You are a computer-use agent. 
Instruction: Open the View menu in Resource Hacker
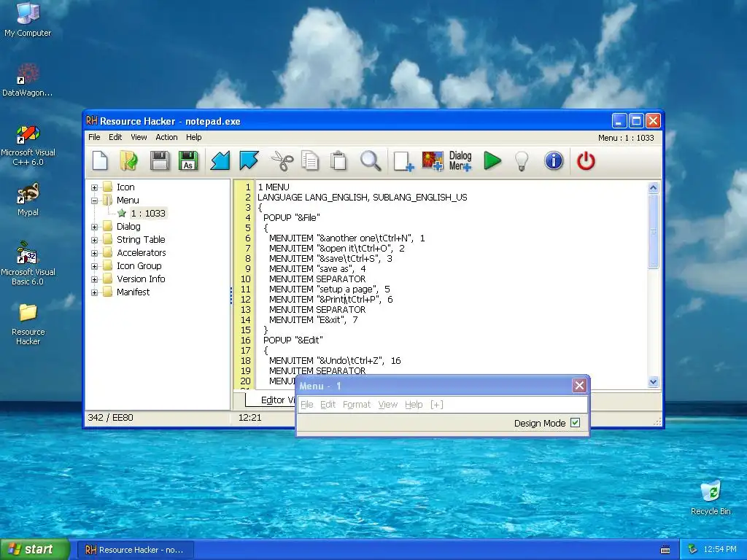tap(139, 137)
